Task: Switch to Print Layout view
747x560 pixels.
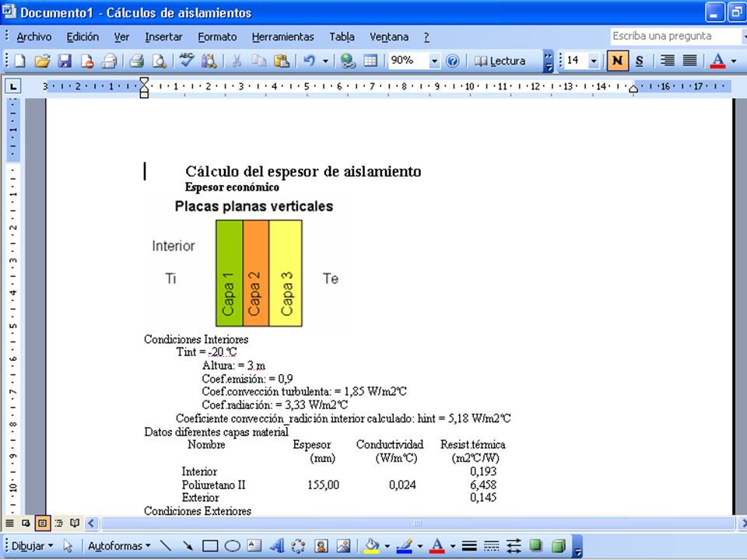Action: pyautogui.click(x=42, y=523)
